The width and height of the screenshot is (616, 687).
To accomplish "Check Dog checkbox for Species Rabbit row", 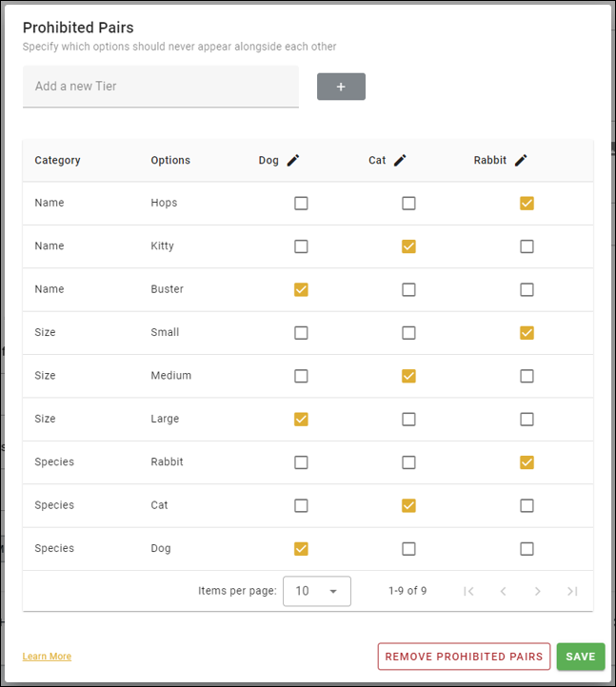I will coord(301,462).
